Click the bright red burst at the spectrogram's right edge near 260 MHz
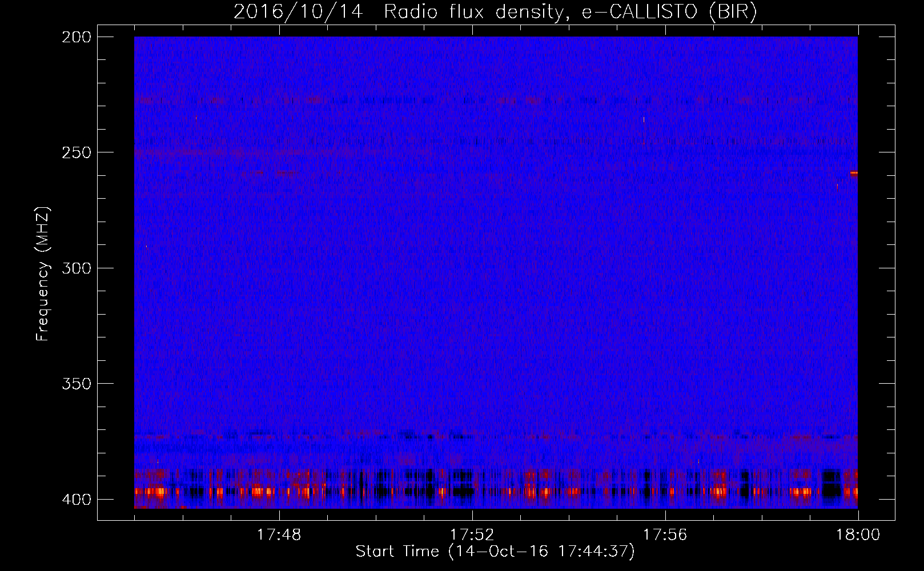Screen dimensions: 924x571 [854, 173]
